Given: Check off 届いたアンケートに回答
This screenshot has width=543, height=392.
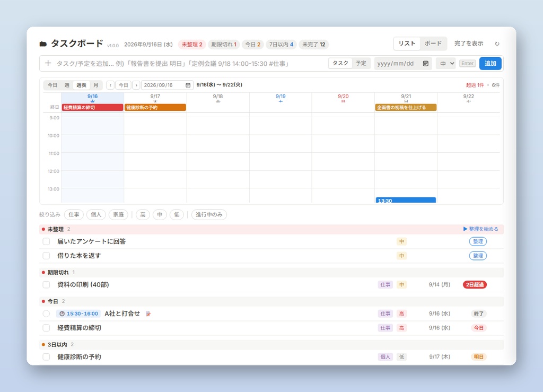Looking at the screenshot, I should (47, 241).
